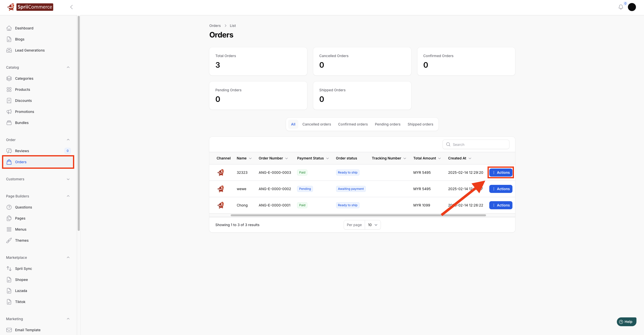Collapse sidebar with the chevron arrow
The height and width of the screenshot is (335, 644).
click(x=71, y=7)
